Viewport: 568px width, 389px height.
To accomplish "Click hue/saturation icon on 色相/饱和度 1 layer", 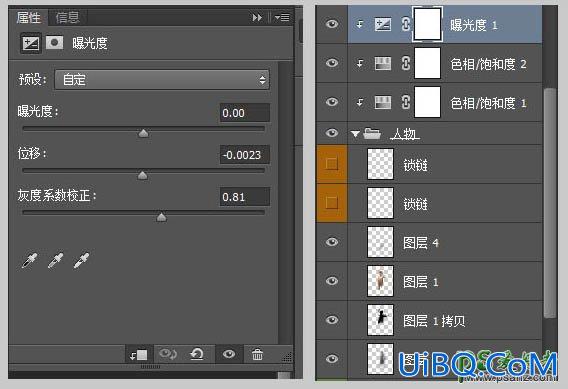I will click(383, 103).
